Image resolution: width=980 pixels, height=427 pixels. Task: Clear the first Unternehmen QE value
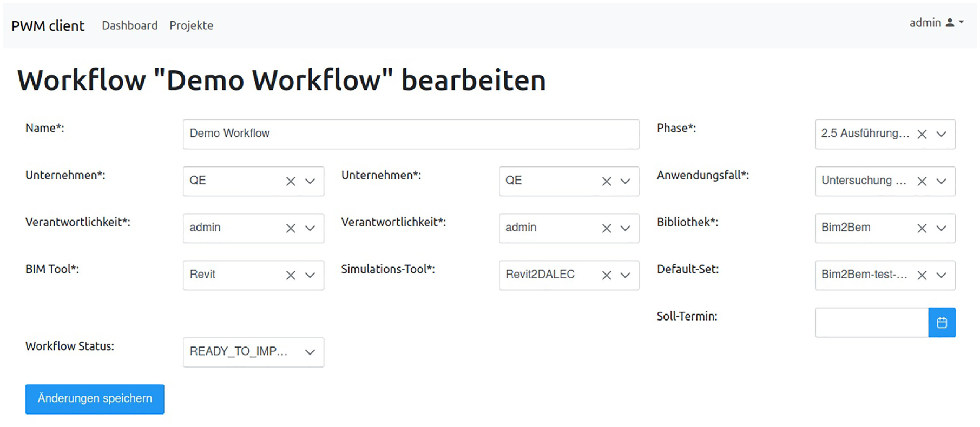291,182
